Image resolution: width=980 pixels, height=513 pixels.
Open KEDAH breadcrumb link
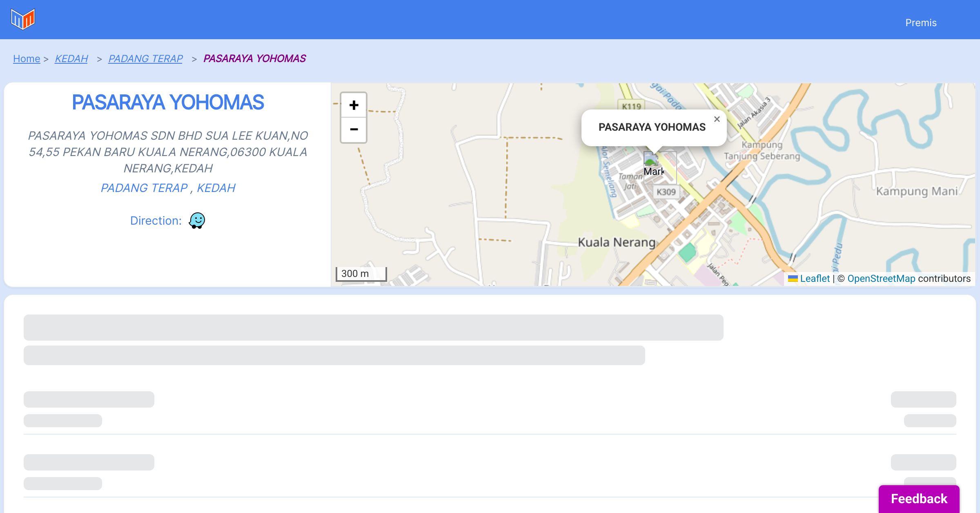point(71,59)
